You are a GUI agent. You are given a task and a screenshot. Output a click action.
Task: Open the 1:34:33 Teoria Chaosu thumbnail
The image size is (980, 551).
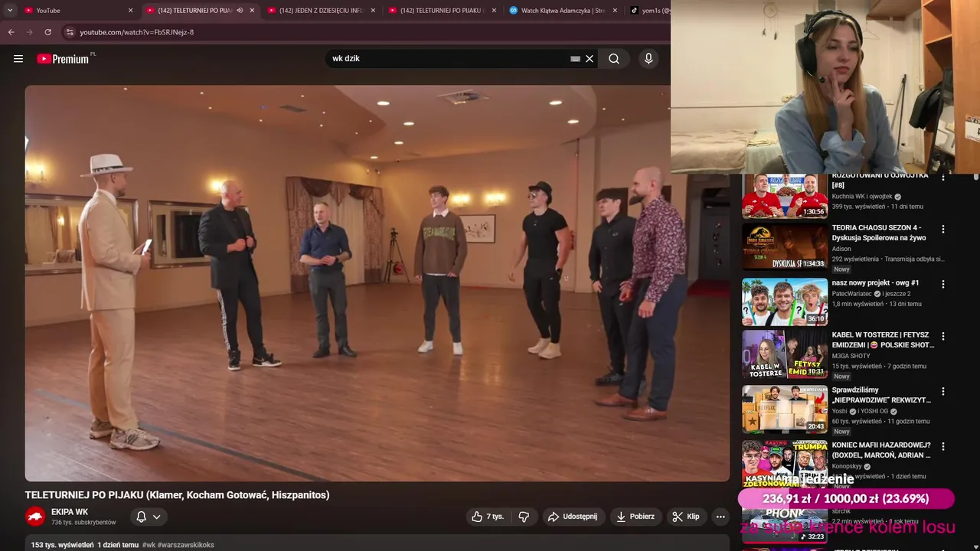(x=785, y=246)
